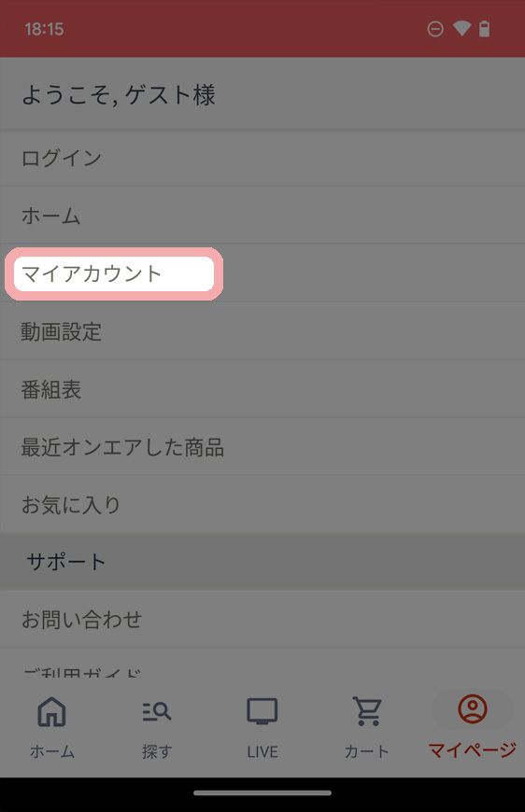Open the highlighted マイアカウント item
The width and height of the screenshot is (525, 812).
(x=114, y=273)
